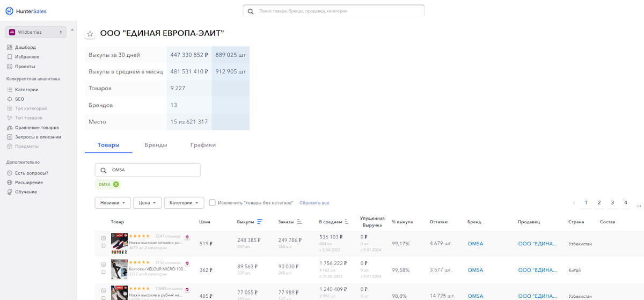Click Сбросить все link

[x=314, y=203]
